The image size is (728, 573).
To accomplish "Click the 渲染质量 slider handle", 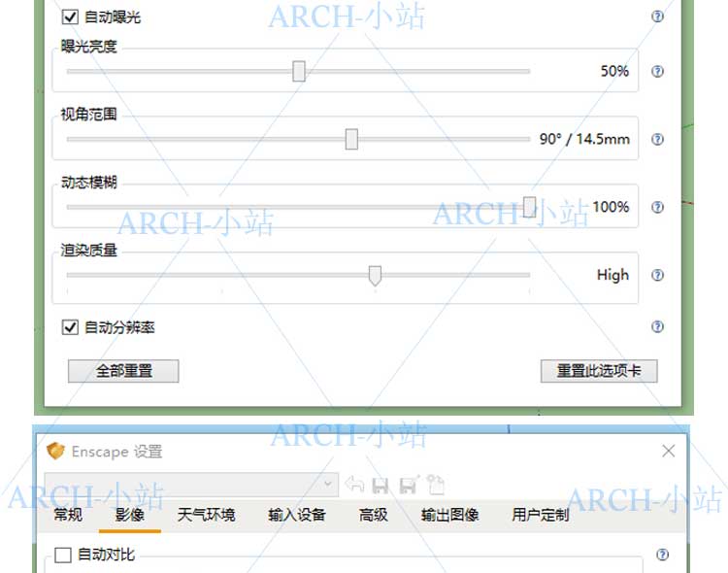I will click(375, 276).
